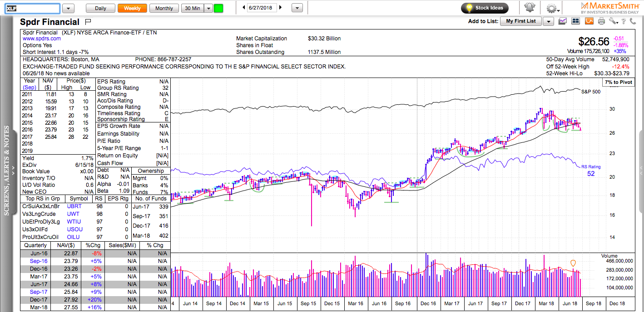The height and width of the screenshot is (312, 644).
Task: Click the 6/27/2018 date field
Action: pyautogui.click(x=262, y=8)
